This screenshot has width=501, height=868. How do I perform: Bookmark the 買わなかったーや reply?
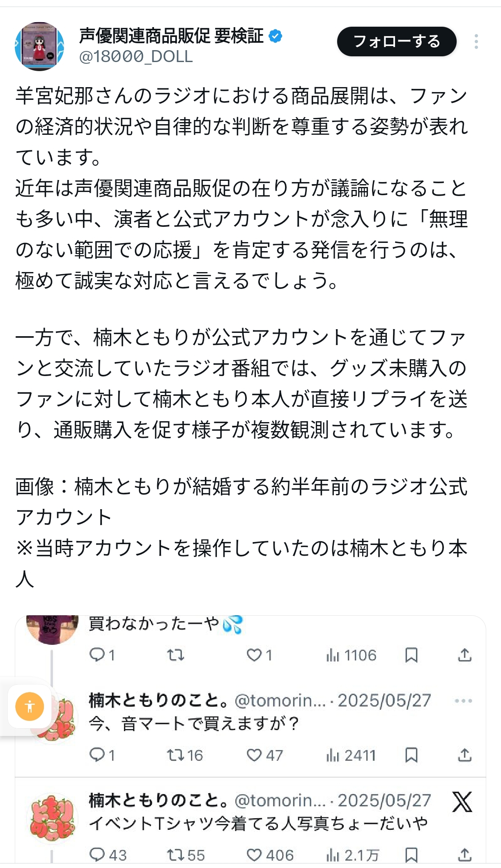[x=411, y=655]
